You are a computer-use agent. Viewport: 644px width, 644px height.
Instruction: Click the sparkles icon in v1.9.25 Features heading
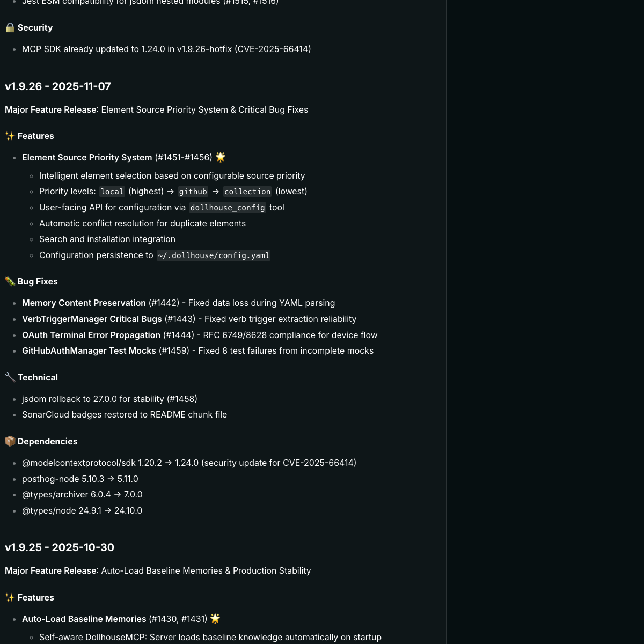tap(10, 597)
